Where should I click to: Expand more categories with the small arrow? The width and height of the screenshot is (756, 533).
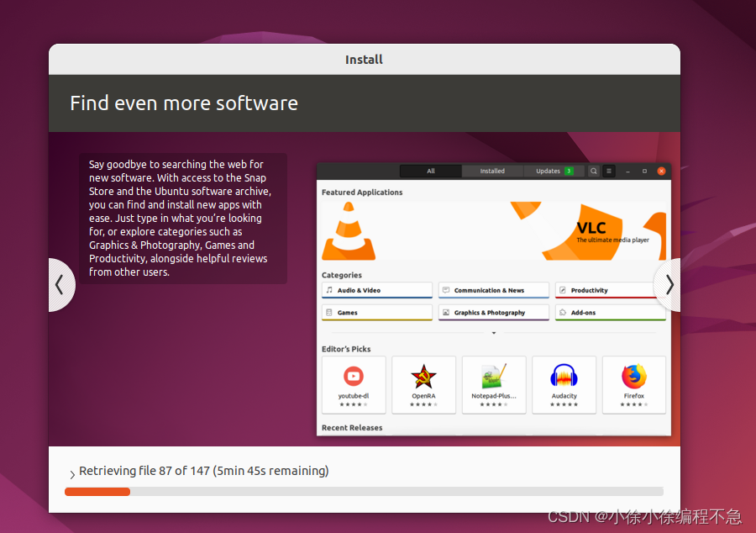pos(494,333)
